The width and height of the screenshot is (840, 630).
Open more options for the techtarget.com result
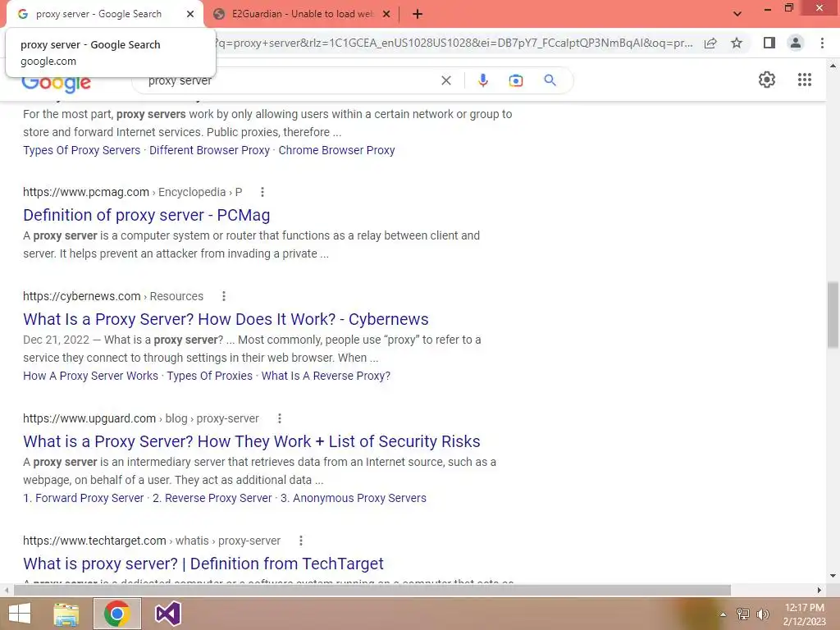point(300,541)
